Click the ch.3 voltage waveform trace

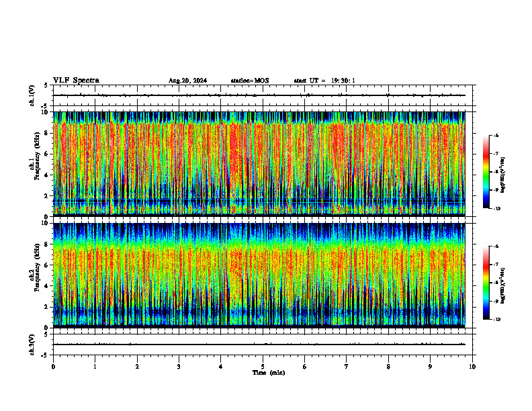[259, 345]
